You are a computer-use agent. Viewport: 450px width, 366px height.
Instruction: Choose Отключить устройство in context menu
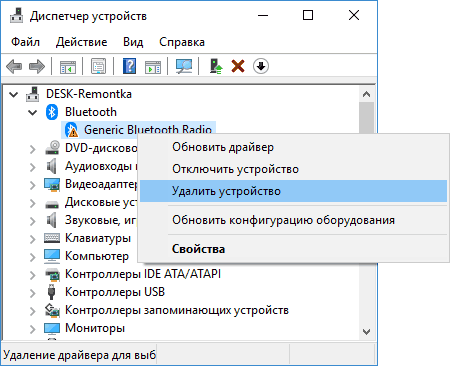tap(293, 169)
